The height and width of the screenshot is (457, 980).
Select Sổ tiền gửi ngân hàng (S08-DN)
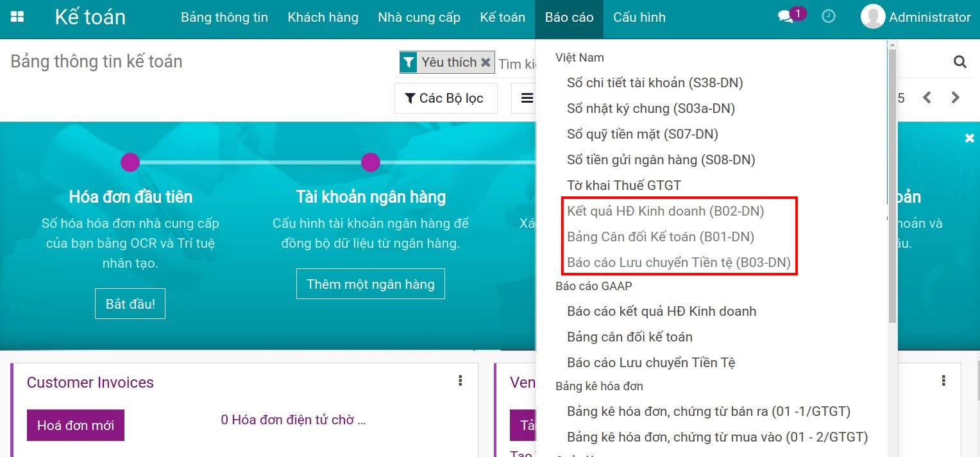661,160
